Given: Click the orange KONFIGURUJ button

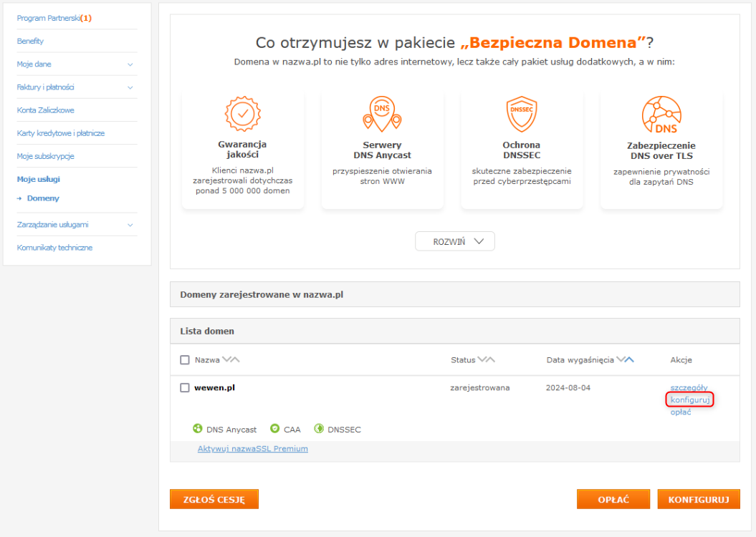Looking at the screenshot, I should (x=699, y=500).
